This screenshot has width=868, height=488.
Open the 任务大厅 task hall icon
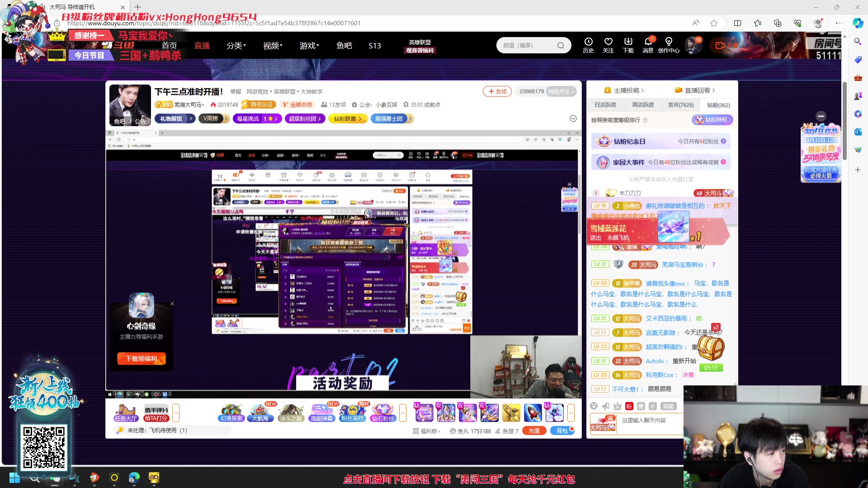125,413
